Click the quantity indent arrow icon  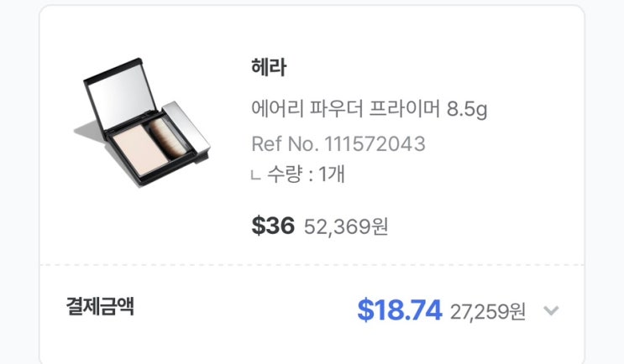[x=256, y=175]
